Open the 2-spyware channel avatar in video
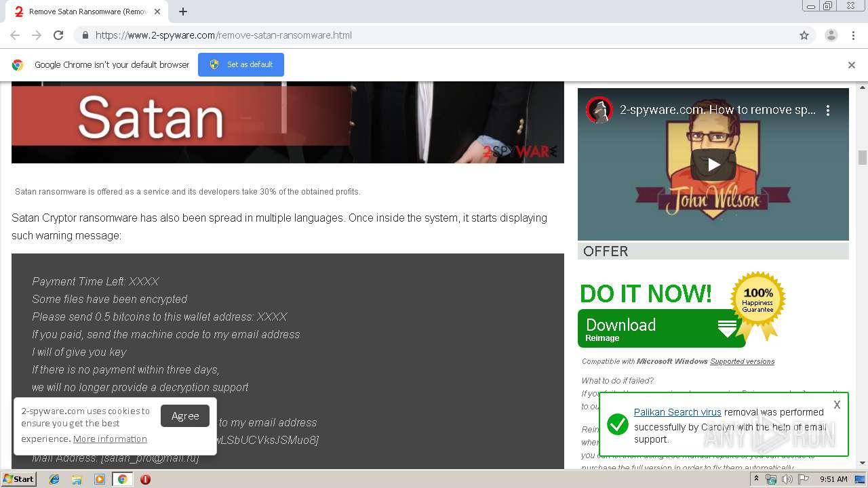 (x=599, y=110)
